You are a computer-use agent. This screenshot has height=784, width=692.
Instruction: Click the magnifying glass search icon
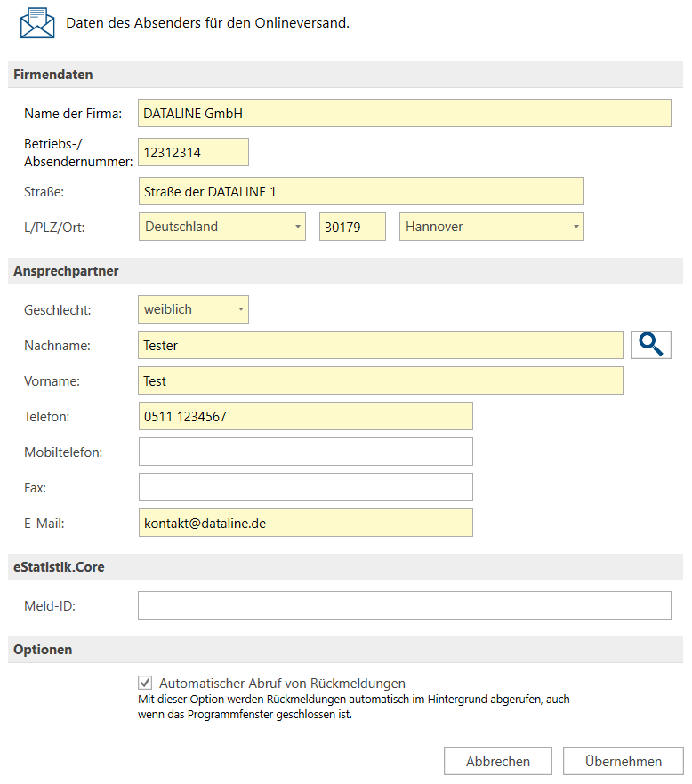(x=651, y=345)
